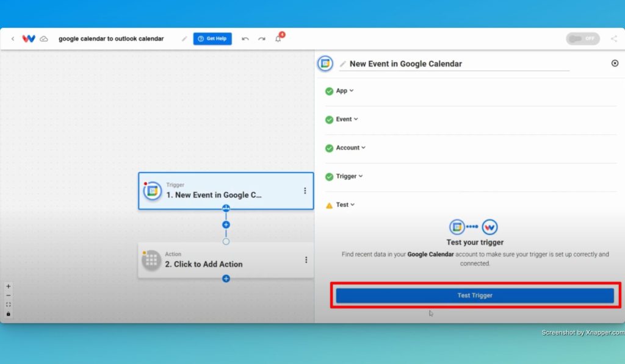
Task: Add a step below the action node
Action: tap(226, 279)
